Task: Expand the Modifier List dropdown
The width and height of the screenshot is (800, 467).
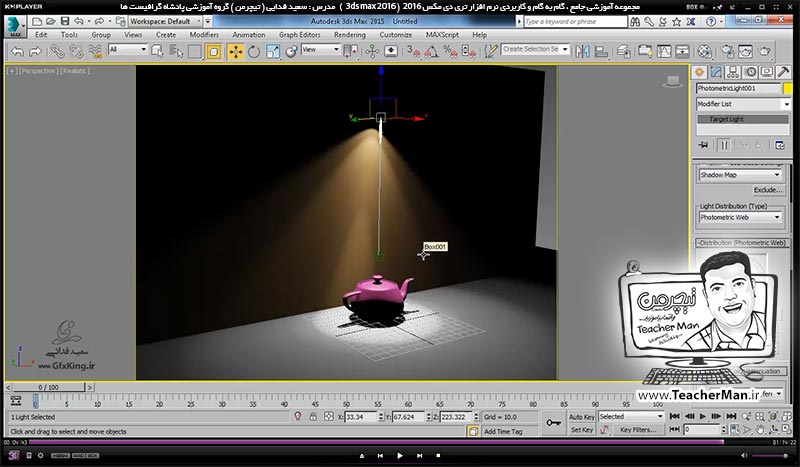Action: click(743, 104)
